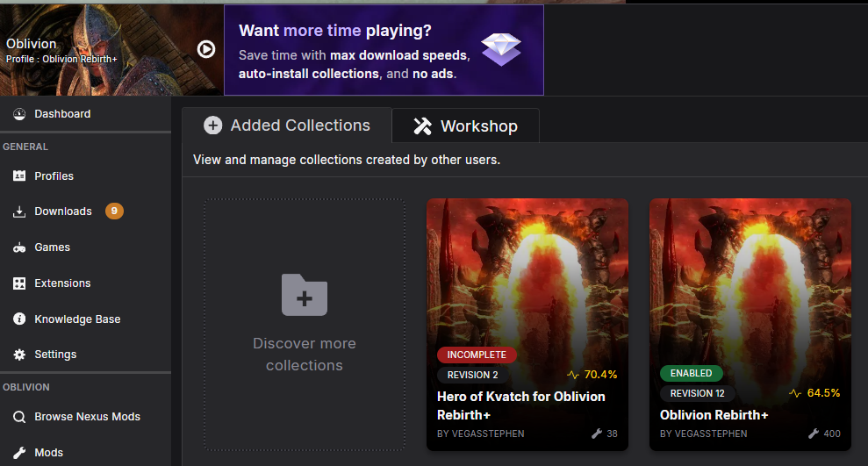Click the Discover more collections tile
Screen dimensions: 868x466
tap(305, 325)
